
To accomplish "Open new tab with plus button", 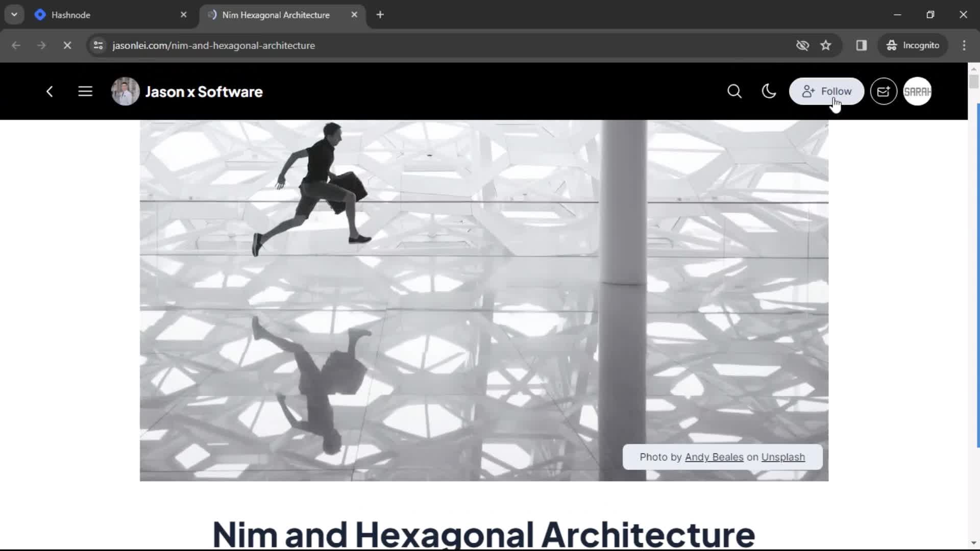I will click(x=380, y=15).
